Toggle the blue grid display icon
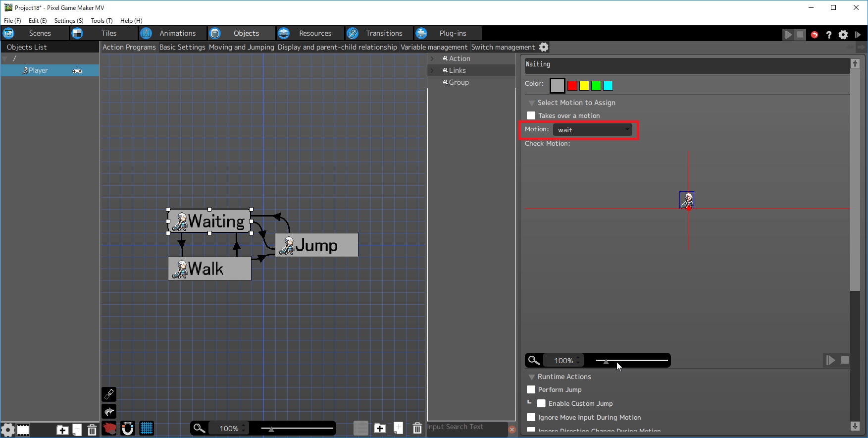The image size is (868, 438). [147, 428]
